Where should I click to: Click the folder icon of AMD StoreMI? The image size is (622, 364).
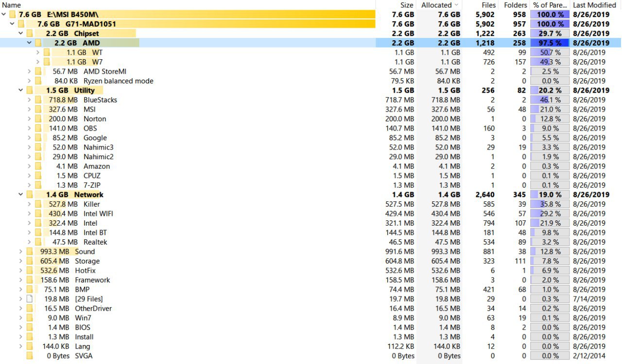pos(38,71)
